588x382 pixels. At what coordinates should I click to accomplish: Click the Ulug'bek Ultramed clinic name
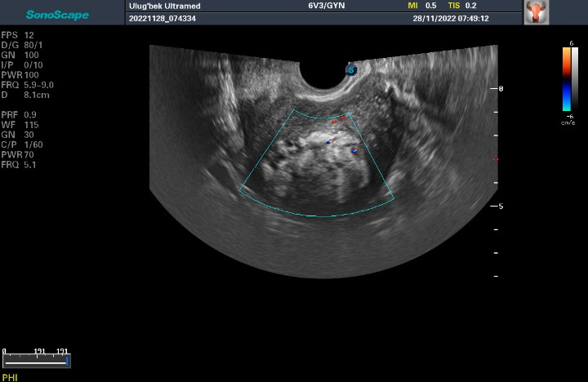pyautogui.click(x=166, y=6)
